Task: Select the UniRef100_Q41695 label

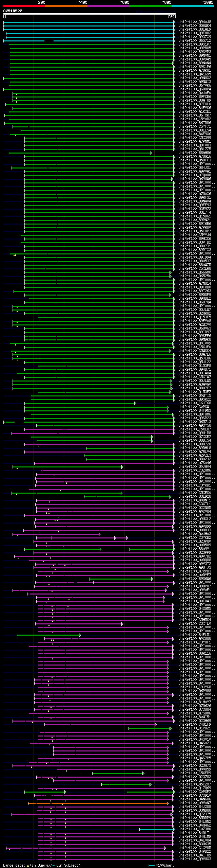Action: (195, 74)
